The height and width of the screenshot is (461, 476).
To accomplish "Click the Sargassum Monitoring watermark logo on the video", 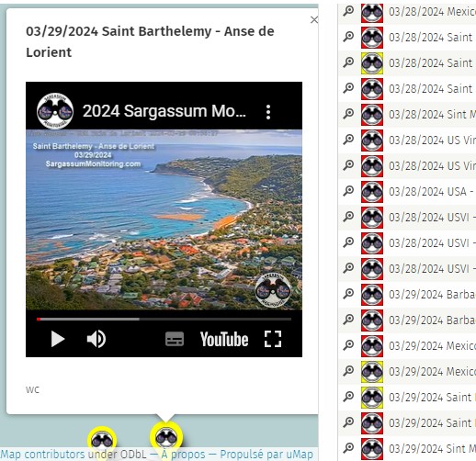I will 273,290.
